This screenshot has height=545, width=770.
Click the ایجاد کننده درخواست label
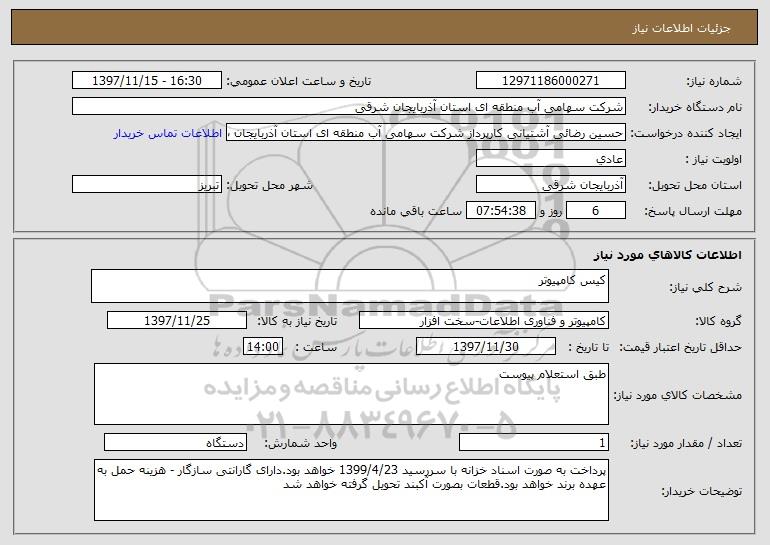coord(686,134)
